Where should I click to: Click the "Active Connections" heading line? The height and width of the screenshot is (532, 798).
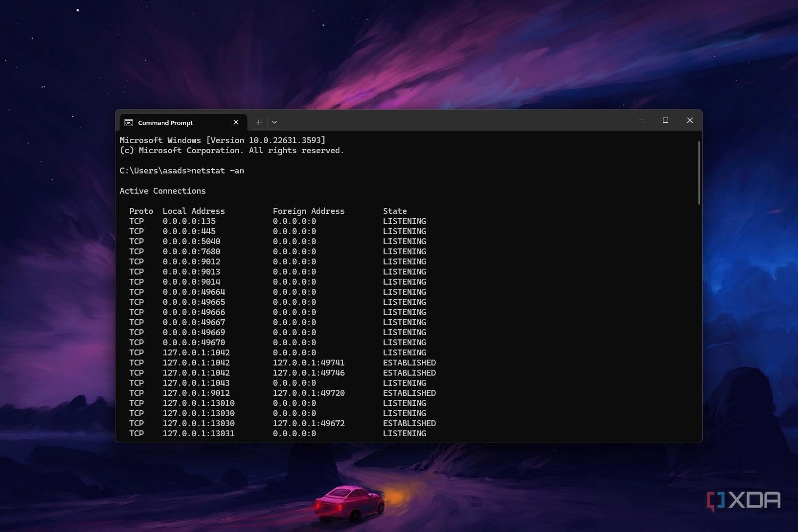click(162, 191)
